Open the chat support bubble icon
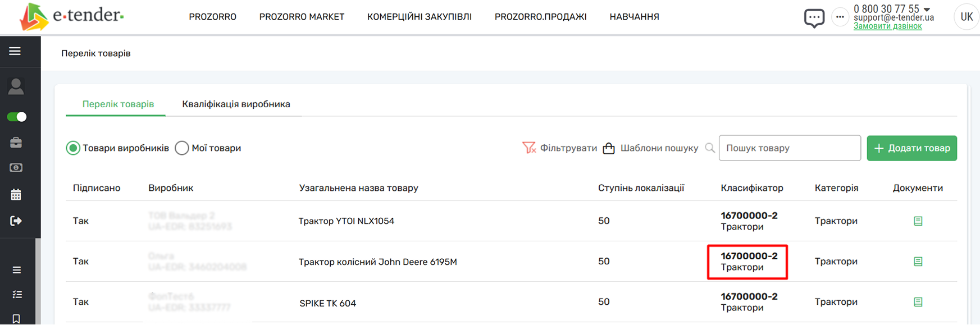 click(814, 18)
